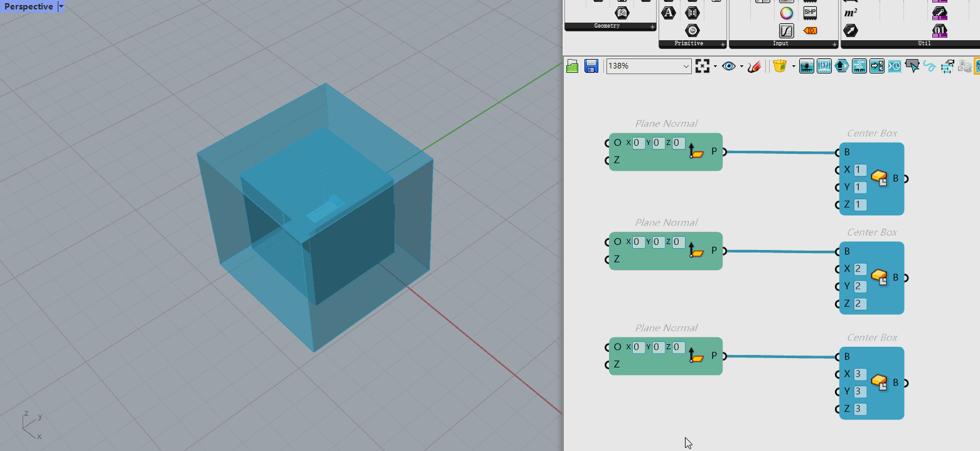
Task: Open the Perspective viewport title menu
Action: pyautogui.click(x=28, y=6)
